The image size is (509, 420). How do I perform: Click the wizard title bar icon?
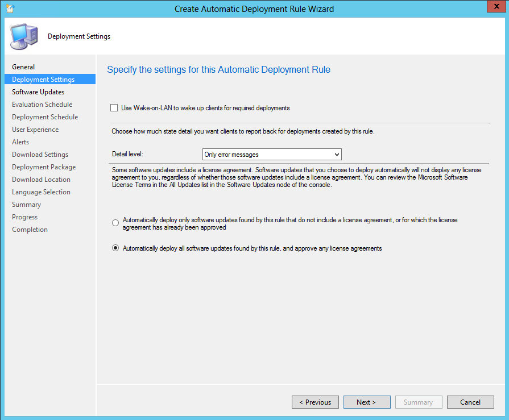(x=10, y=9)
